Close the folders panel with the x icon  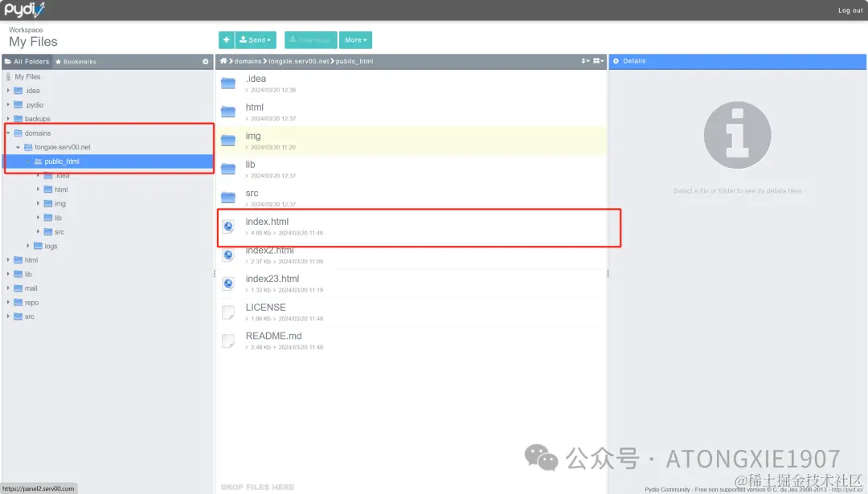(206, 61)
